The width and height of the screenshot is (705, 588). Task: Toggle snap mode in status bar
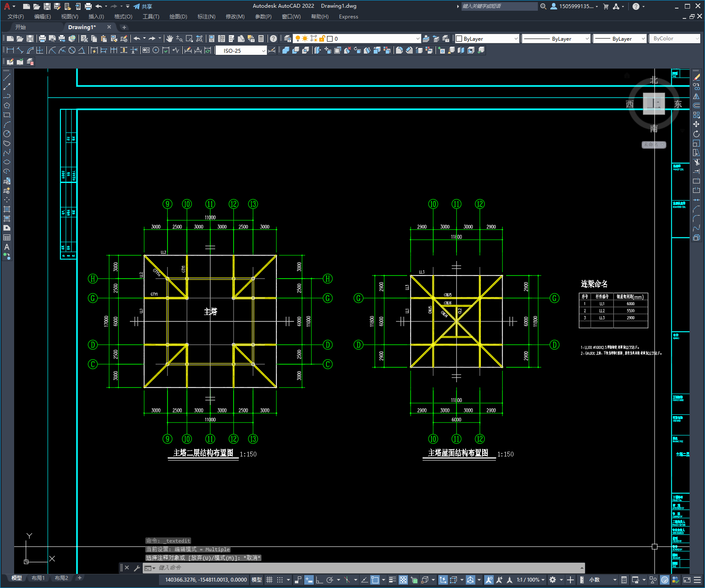tap(280, 580)
